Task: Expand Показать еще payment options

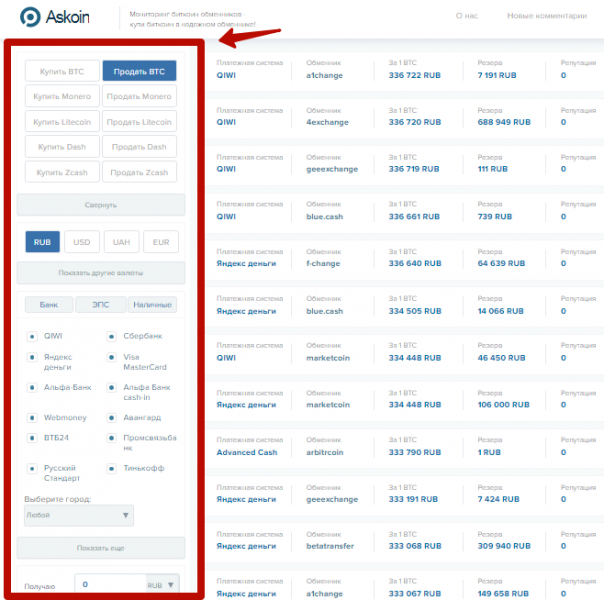Action: point(101,548)
